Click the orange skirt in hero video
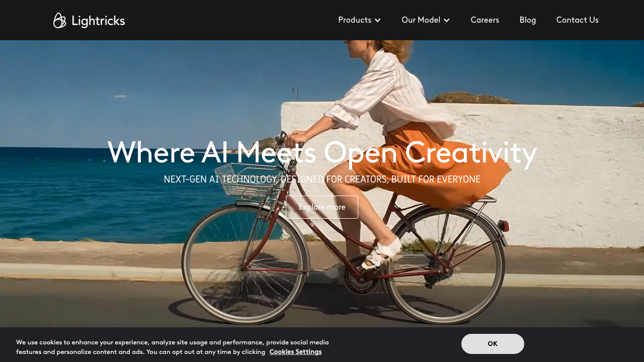The image size is (644, 362). tap(433, 166)
